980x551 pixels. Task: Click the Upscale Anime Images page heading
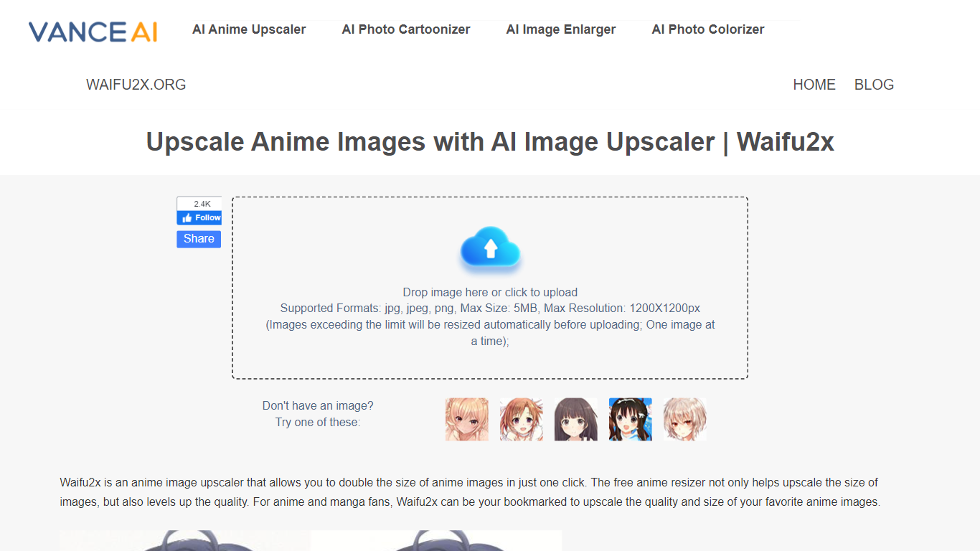(490, 141)
